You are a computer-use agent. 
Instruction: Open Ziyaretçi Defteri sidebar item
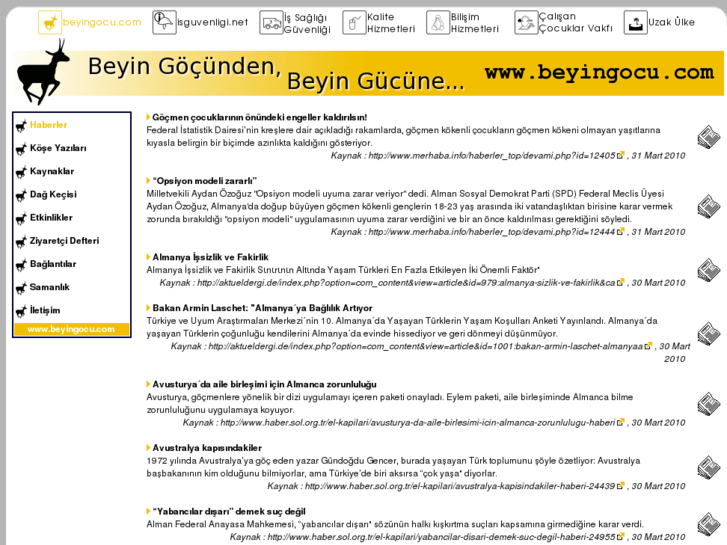[64, 241]
